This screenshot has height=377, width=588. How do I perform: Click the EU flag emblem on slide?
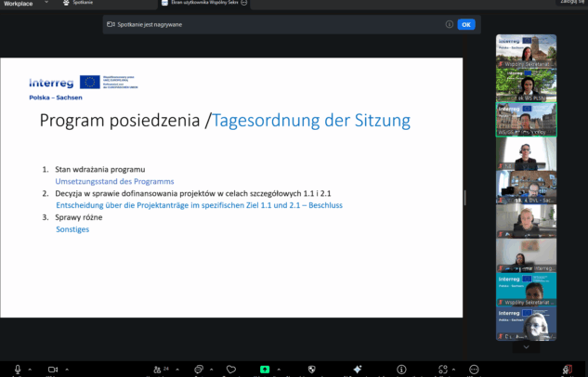coord(89,82)
